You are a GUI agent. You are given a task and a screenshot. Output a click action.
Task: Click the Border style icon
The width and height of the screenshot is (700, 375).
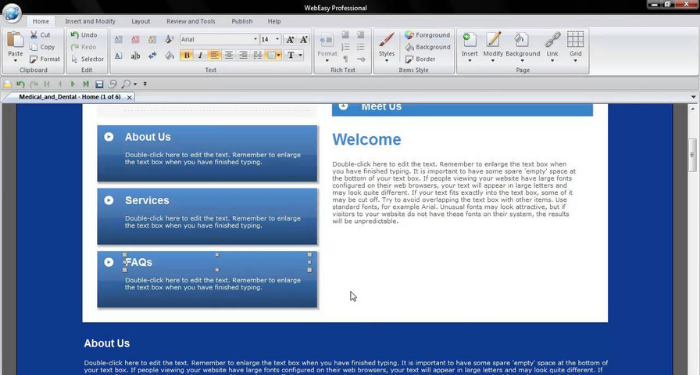(x=409, y=59)
